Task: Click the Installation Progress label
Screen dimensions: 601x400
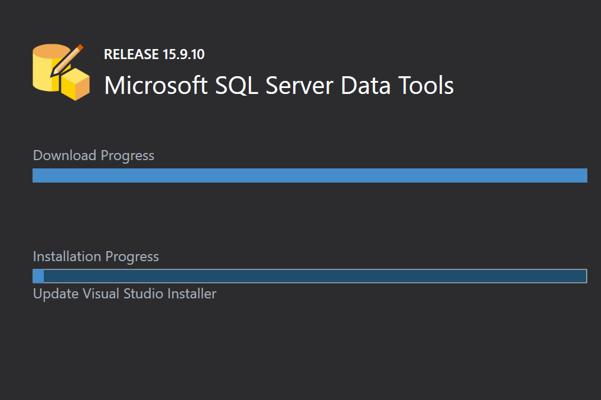Action: coord(96,256)
